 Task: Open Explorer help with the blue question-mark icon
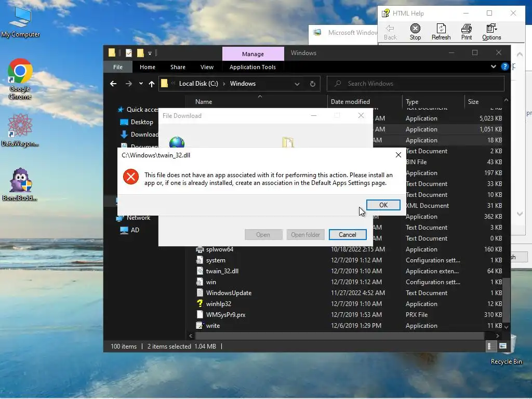point(505,66)
